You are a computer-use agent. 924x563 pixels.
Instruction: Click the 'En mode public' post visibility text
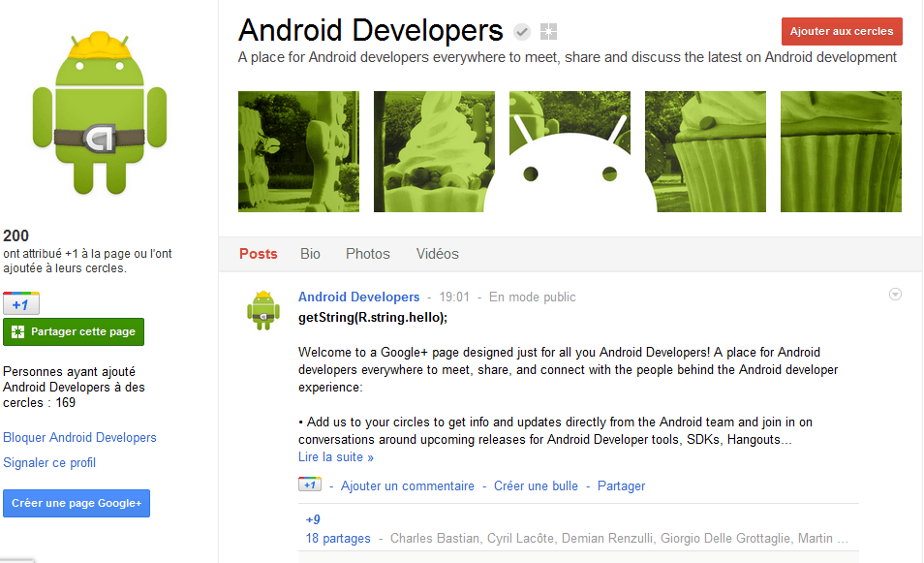532,297
